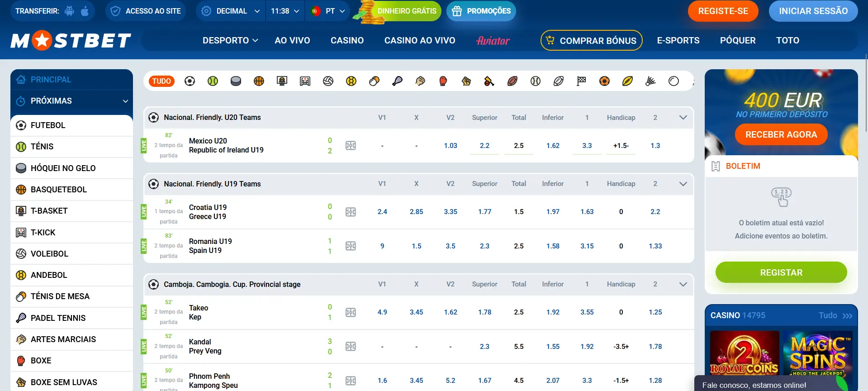This screenshot has width=868, height=391.
Task: Select the baseball filter icon
Action: [536, 81]
